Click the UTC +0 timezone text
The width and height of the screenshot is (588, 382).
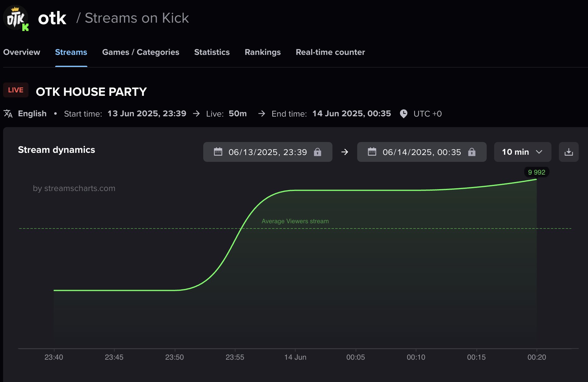(428, 114)
